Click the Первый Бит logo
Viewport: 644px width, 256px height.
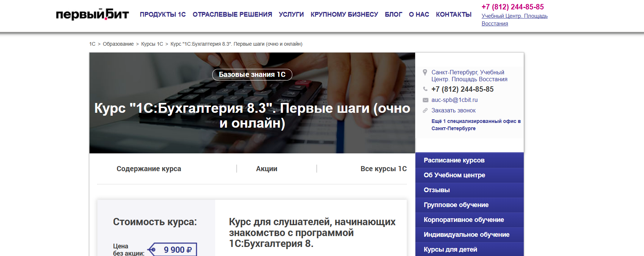(92, 14)
